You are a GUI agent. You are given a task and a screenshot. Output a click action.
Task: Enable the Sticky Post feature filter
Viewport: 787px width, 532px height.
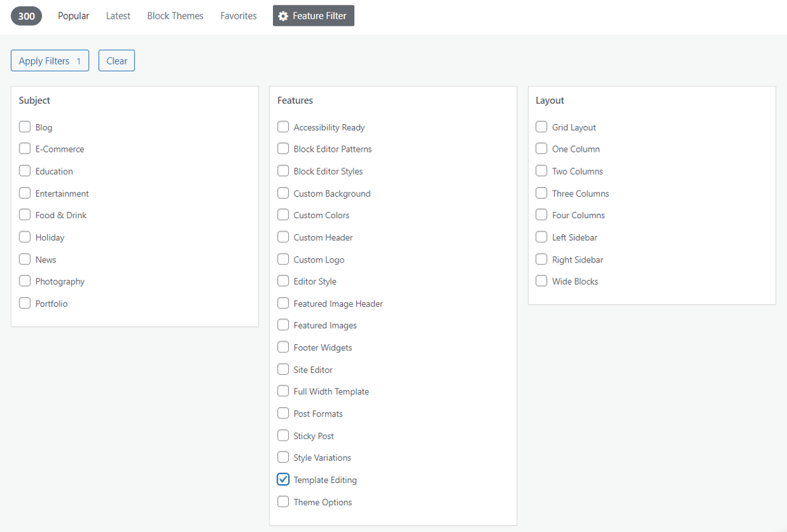coord(283,436)
